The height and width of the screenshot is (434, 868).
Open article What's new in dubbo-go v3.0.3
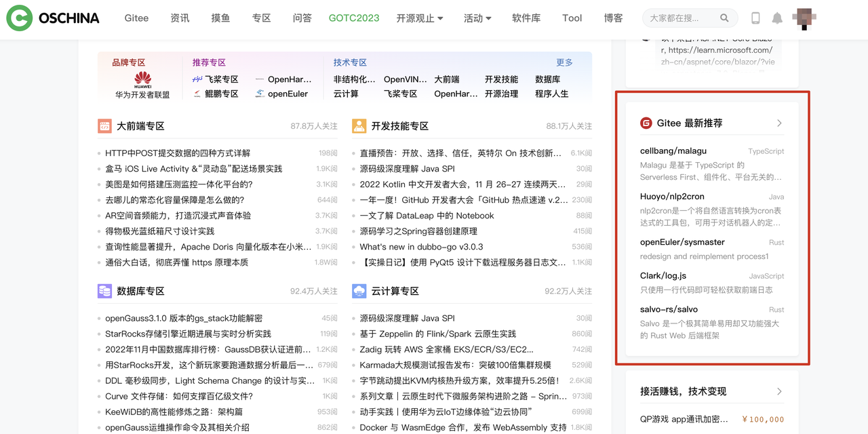coord(421,247)
